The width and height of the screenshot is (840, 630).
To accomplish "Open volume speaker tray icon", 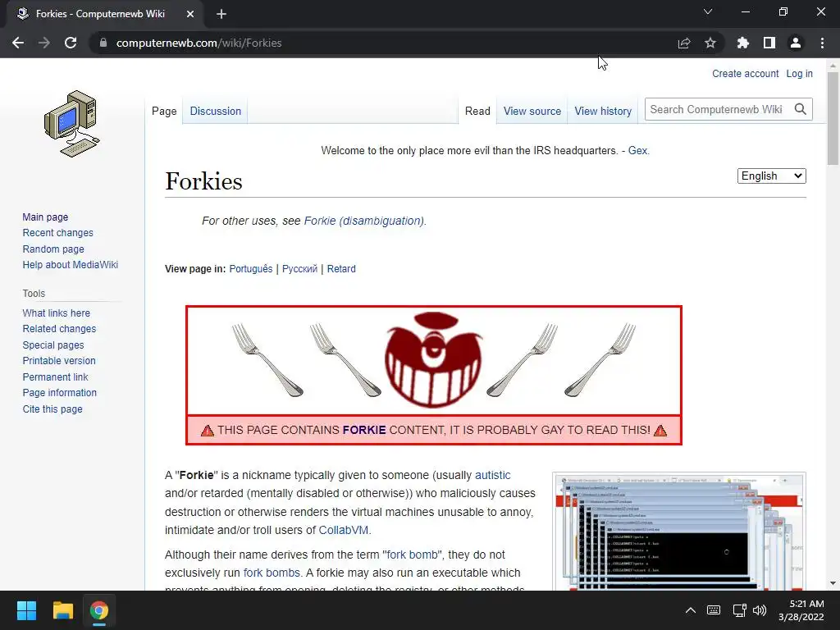I will (760, 610).
